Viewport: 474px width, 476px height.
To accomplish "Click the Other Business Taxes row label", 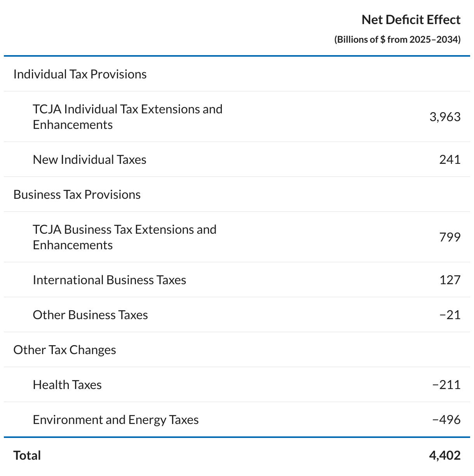I will [90, 315].
